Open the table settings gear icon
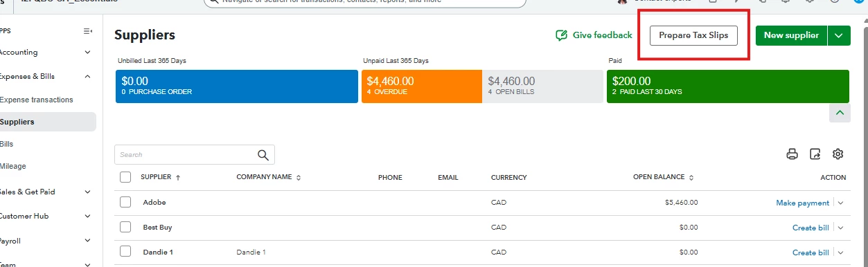Screen dimensions: 868x267 [838, 154]
